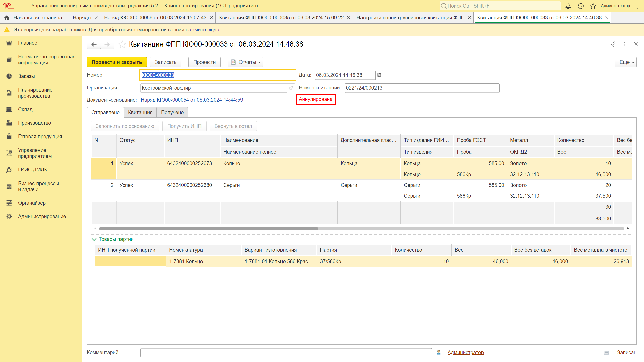
Task: Open Производство section icon
Action: [9, 123]
